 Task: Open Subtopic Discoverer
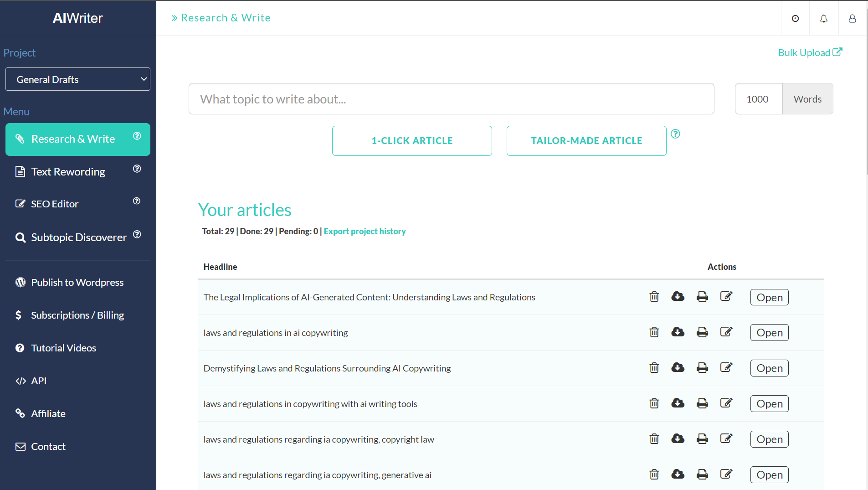point(78,237)
